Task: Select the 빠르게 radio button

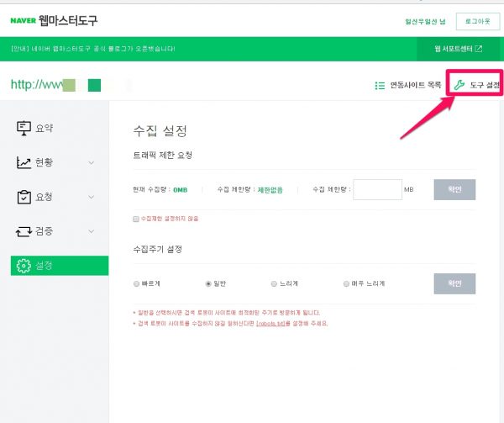Action: [136, 283]
